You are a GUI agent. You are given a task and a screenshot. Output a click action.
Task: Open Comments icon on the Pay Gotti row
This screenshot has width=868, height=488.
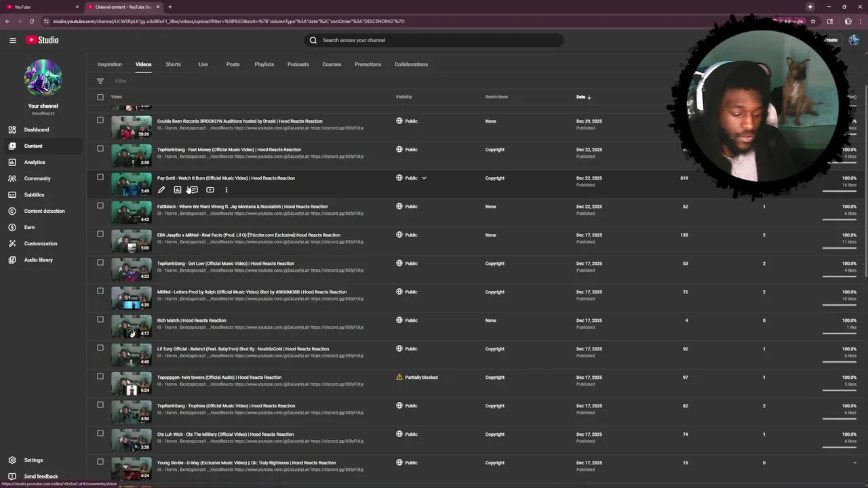tap(193, 190)
